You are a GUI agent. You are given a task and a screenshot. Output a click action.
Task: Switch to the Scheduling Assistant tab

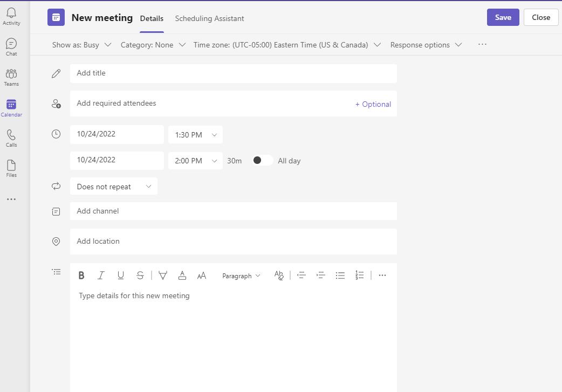(x=209, y=18)
